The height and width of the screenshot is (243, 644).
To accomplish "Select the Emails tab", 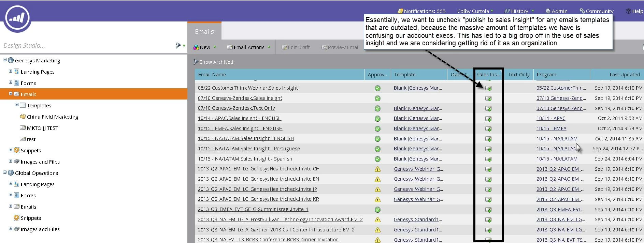I will (x=204, y=31).
